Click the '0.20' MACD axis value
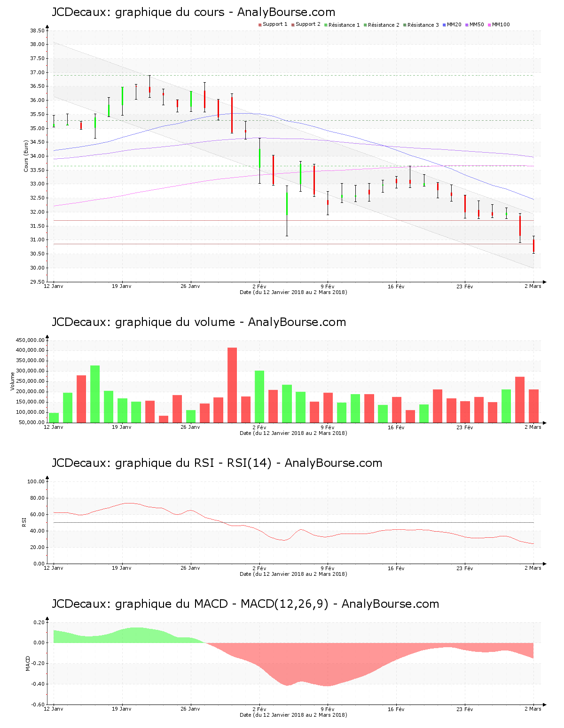 39,622
